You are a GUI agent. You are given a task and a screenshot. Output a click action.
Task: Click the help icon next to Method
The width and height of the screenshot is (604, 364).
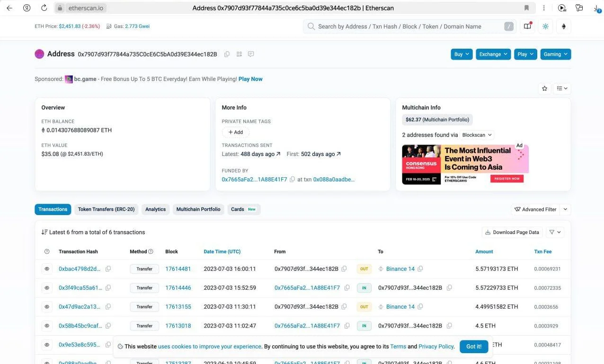tap(151, 251)
